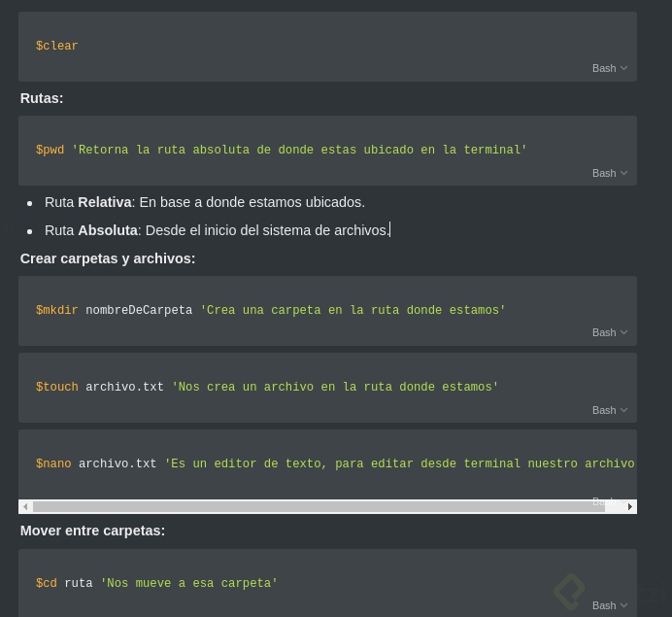Click the $touch command keyword
This screenshot has height=617, width=672.
point(57,388)
